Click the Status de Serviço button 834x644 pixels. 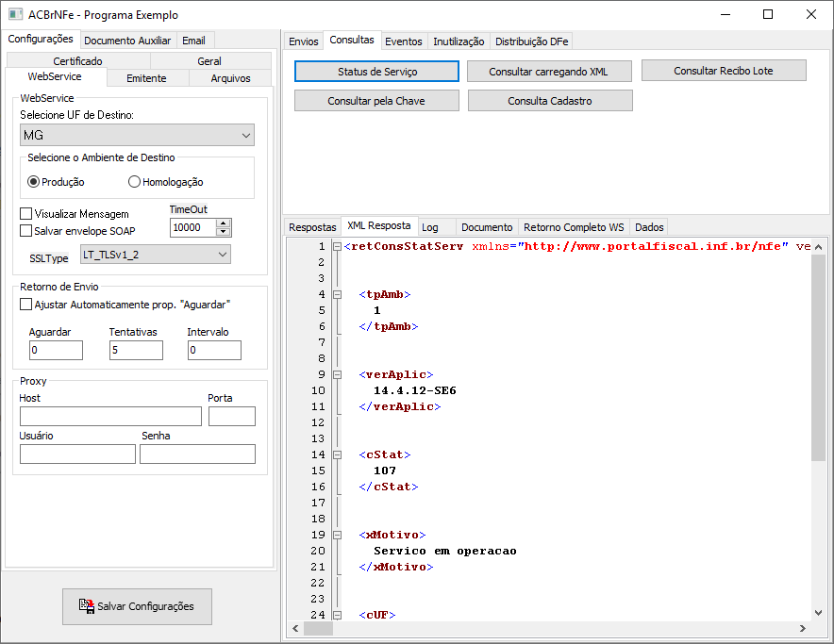[x=377, y=72]
